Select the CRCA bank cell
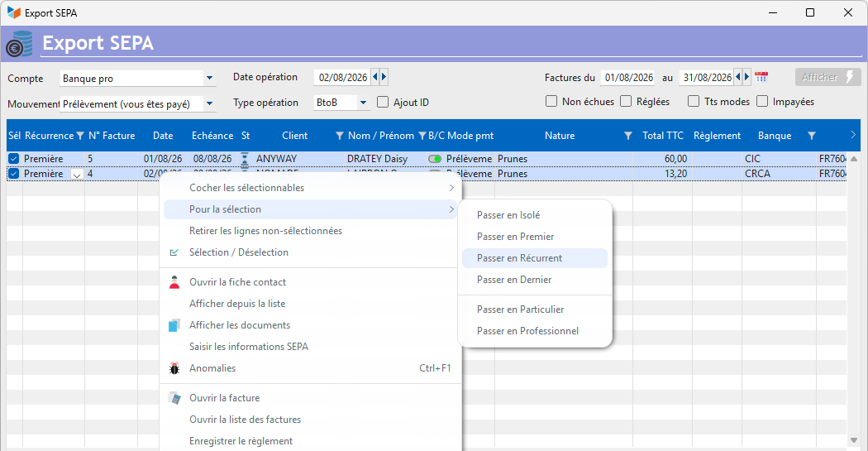The height and width of the screenshot is (451, 868). click(779, 174)
